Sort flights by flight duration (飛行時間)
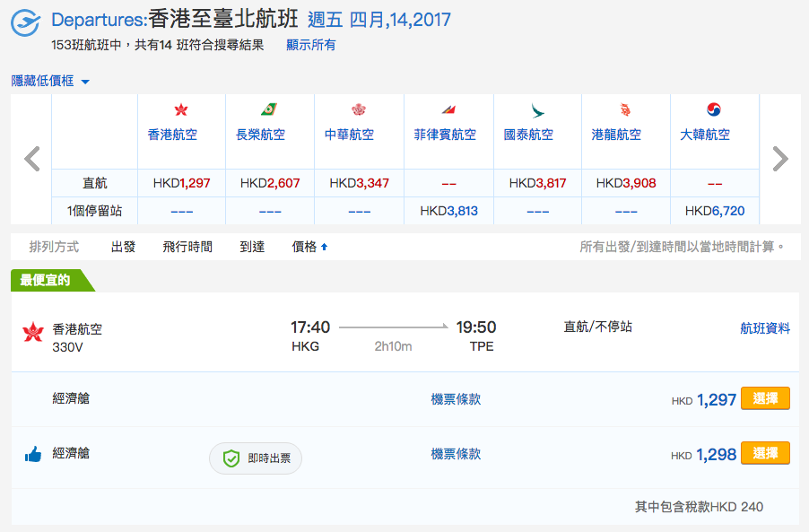Image resolution: width=809 pixels, height=532 pixels. click(187, 247)
